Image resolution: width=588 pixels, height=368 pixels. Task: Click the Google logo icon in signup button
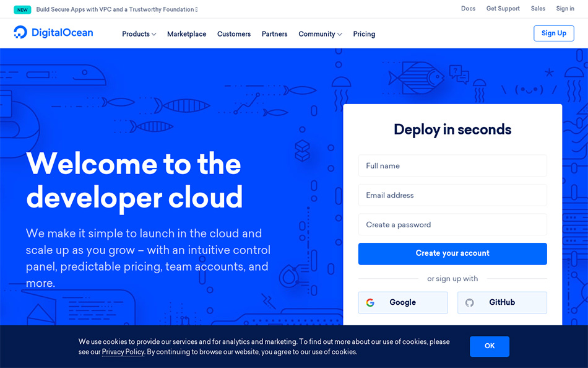[370, 303]
